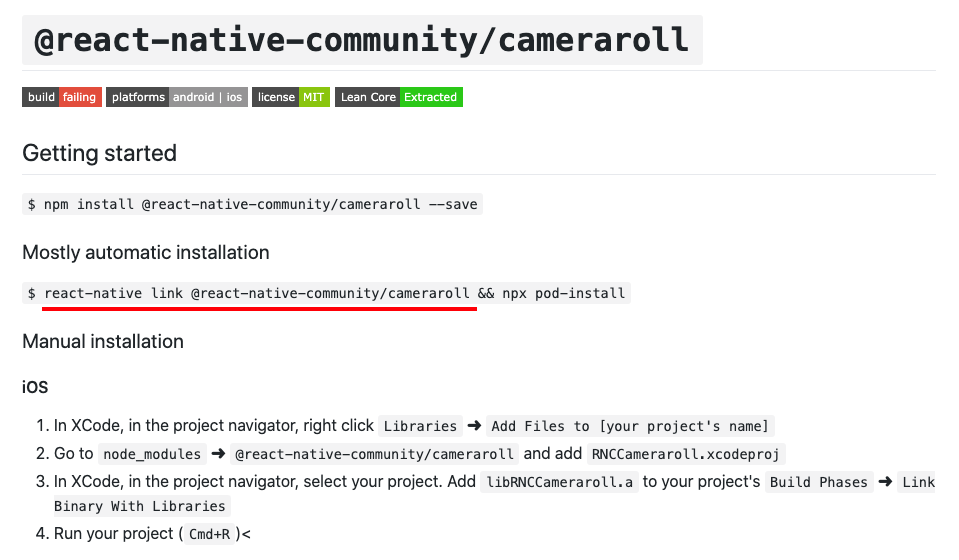Click the Manual installation heading
This screenshot has height=560, width=959.
tap(103, 341)
